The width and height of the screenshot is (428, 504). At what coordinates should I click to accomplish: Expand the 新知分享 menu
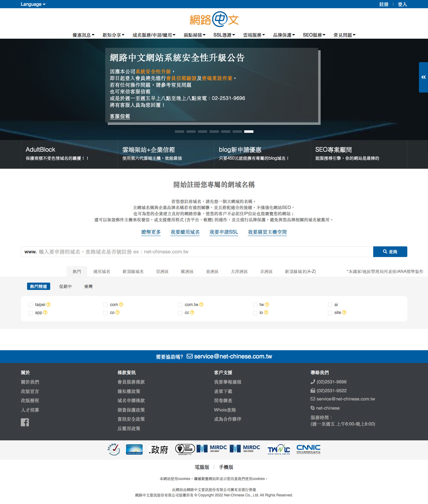(113, 35)
